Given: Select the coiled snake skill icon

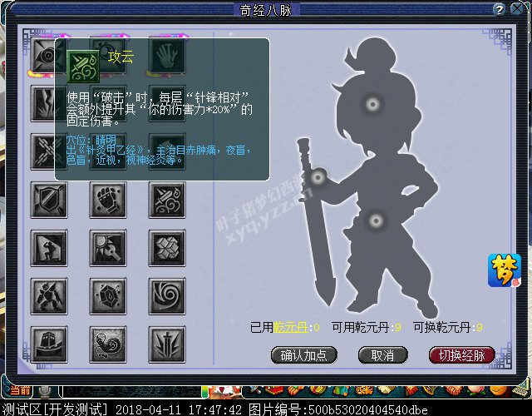Looking at the screenshot, I should pos(108,344).
